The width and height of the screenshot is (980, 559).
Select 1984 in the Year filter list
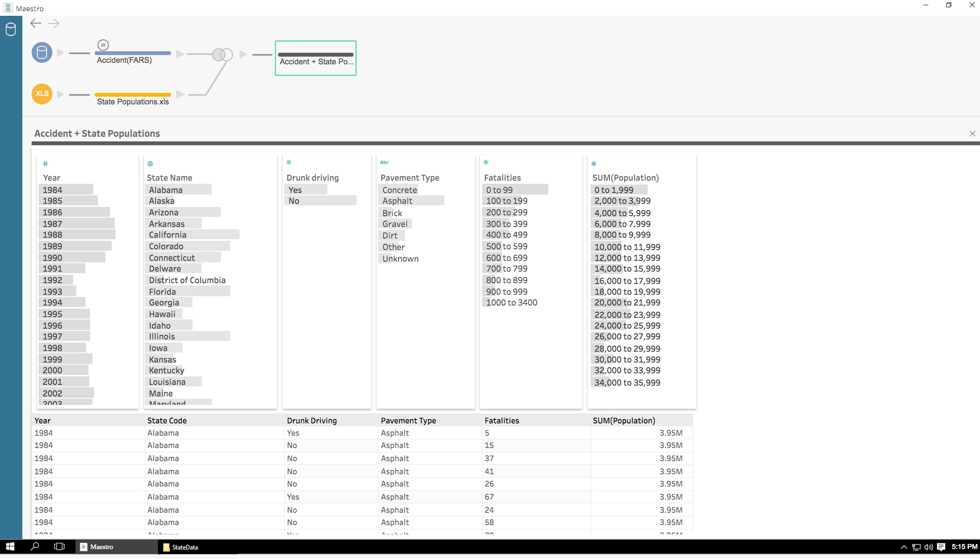point(53,190)
